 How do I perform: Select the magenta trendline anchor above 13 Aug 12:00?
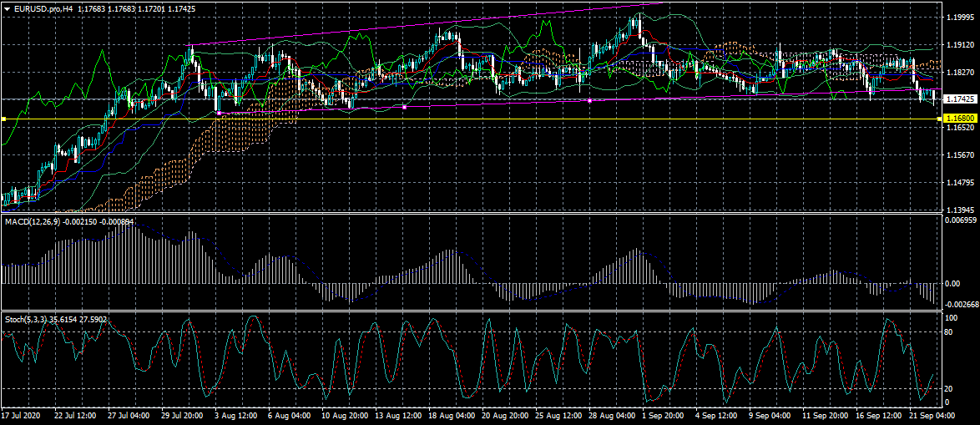click(x=405, y=107)
